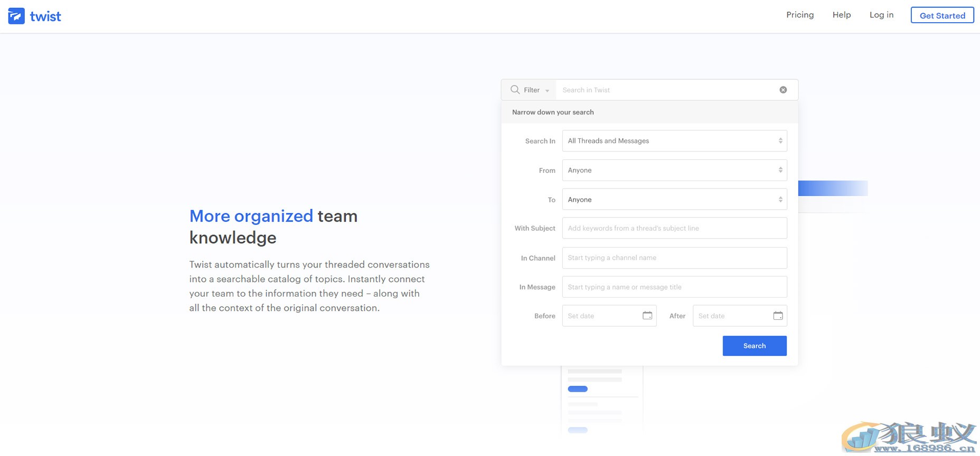Image resolution: width=980 pixels, height=456 pixels.
Task: Click the blue Search button
Action: [755, 346]
